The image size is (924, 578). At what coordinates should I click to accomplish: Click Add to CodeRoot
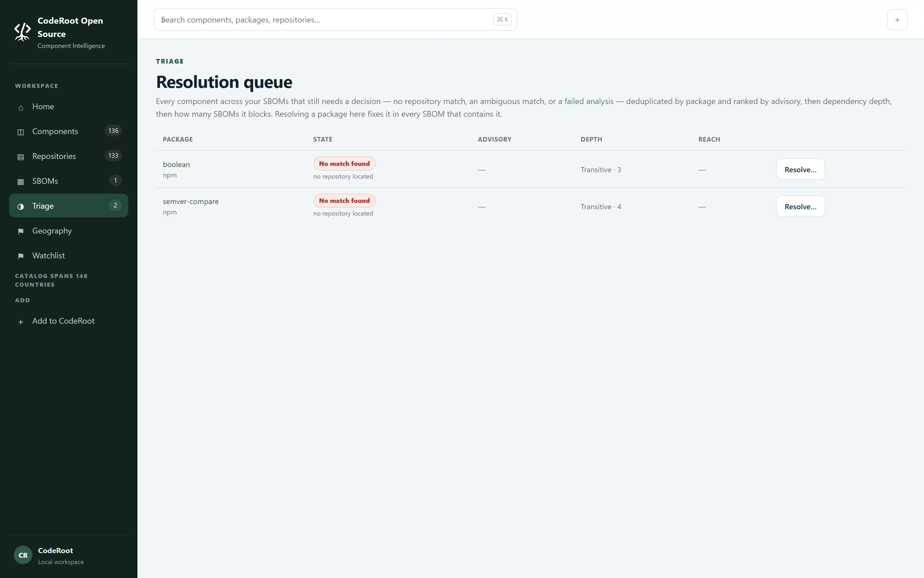[69, 321]
